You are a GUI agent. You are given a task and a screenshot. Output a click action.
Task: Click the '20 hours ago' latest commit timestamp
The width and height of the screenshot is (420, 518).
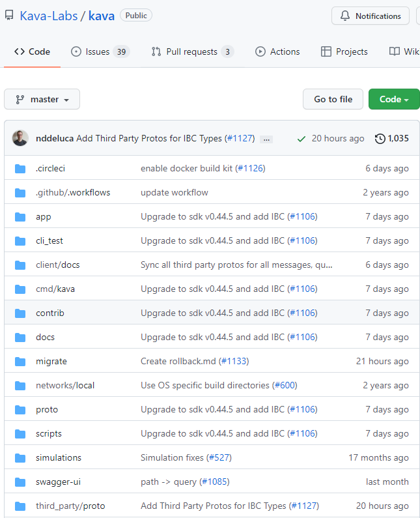[x=338, y=138]
